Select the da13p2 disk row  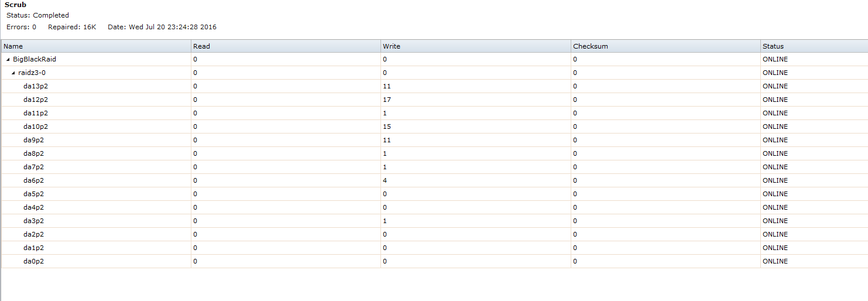[434, 86]
